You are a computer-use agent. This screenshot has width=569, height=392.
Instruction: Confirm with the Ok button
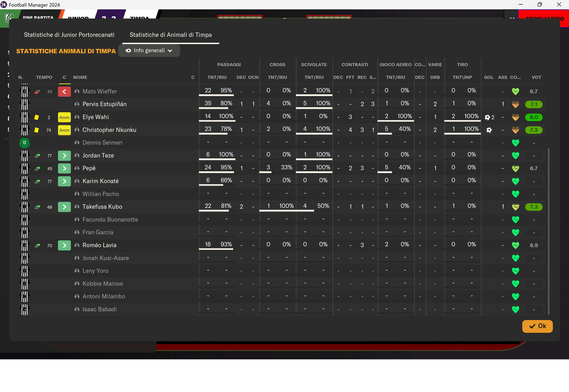coord(538,326)
